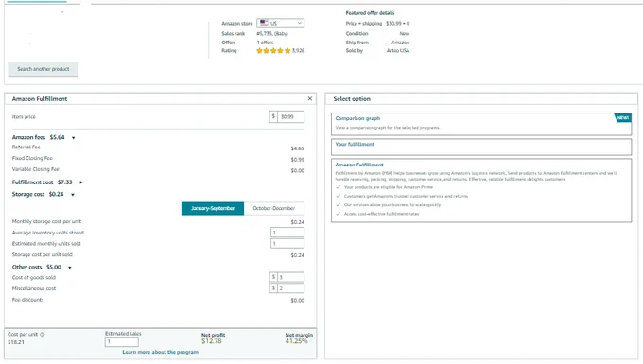This screenshot has height=364, width=643.
Task: Open the Comparison graph option
Action: click(x=481, y=124)
